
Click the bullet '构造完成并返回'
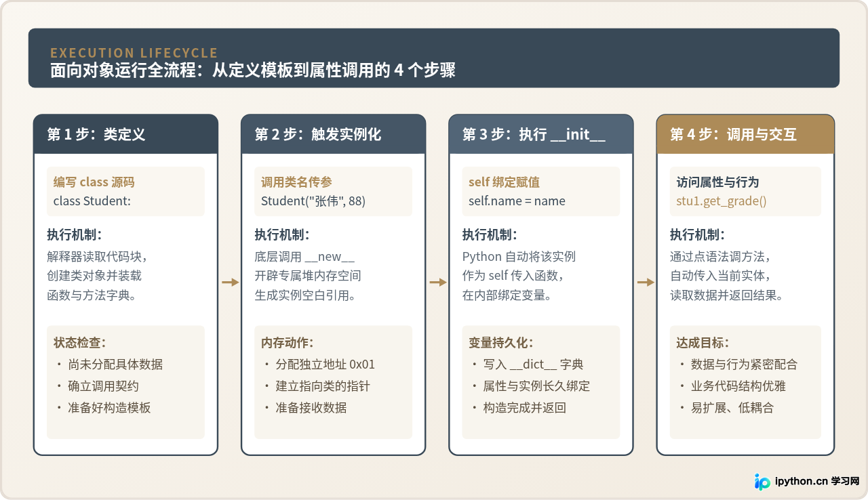coord(525,408)
